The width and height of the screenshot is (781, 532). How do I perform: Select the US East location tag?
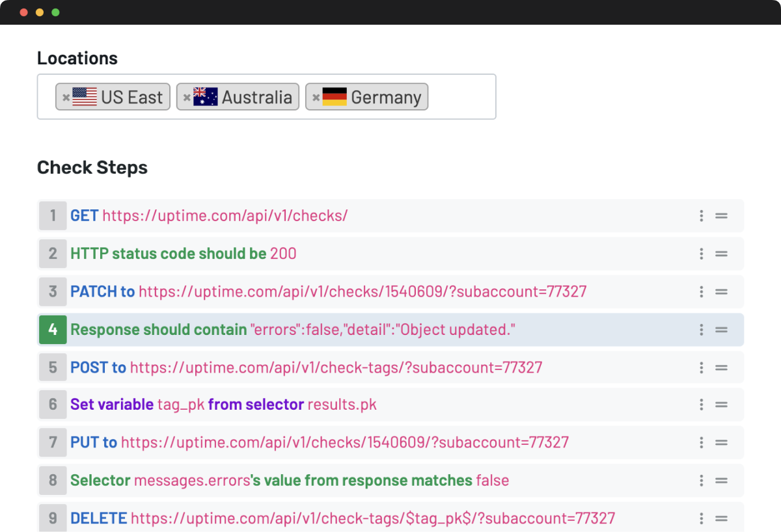click(113, 97)
